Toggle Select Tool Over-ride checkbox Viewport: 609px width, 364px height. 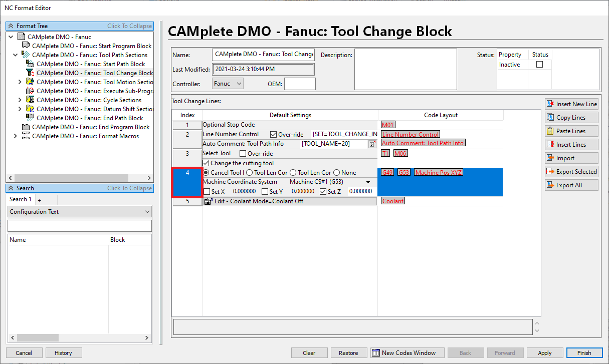(243, 154)
